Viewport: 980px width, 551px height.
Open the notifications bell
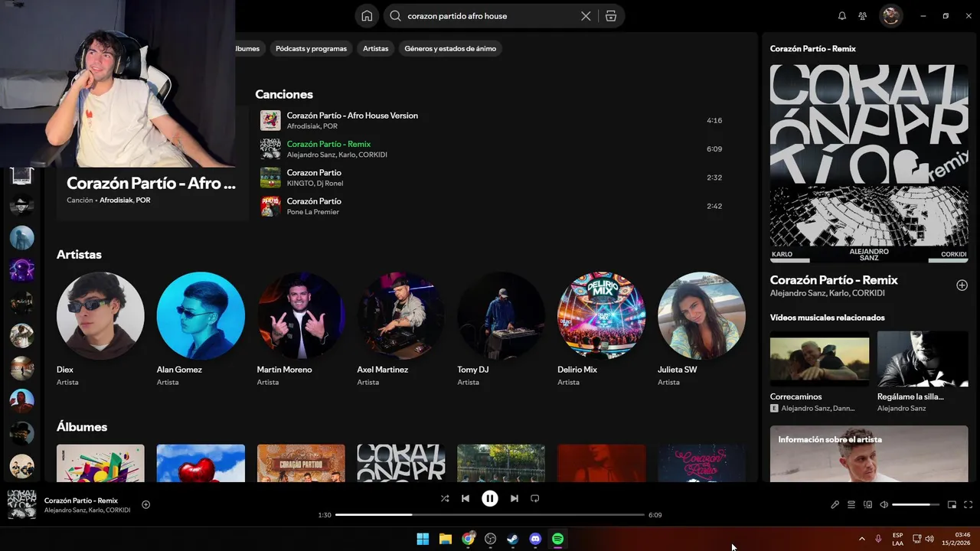click(842, 16)
